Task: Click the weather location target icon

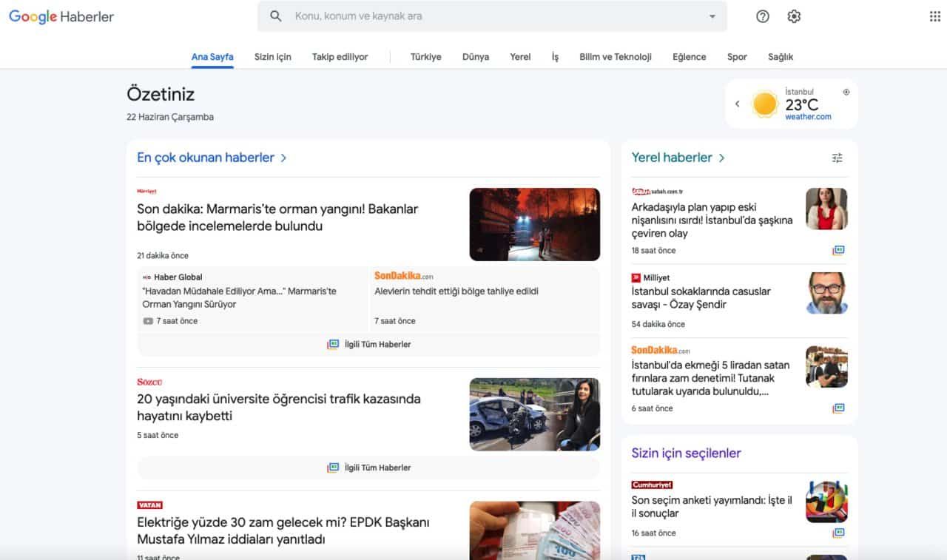Action: [846, 92]
